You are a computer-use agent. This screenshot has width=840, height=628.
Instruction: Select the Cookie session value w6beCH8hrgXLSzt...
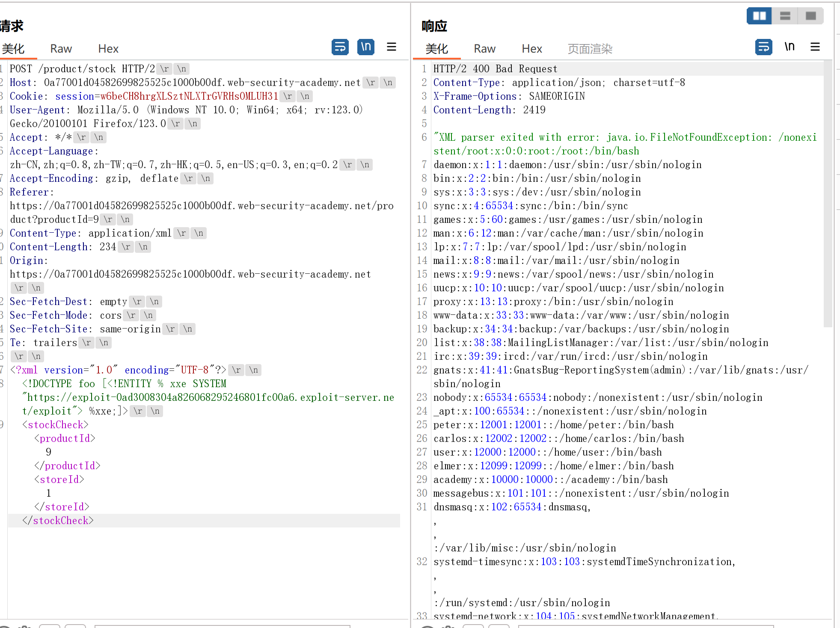tap(189, 96)
